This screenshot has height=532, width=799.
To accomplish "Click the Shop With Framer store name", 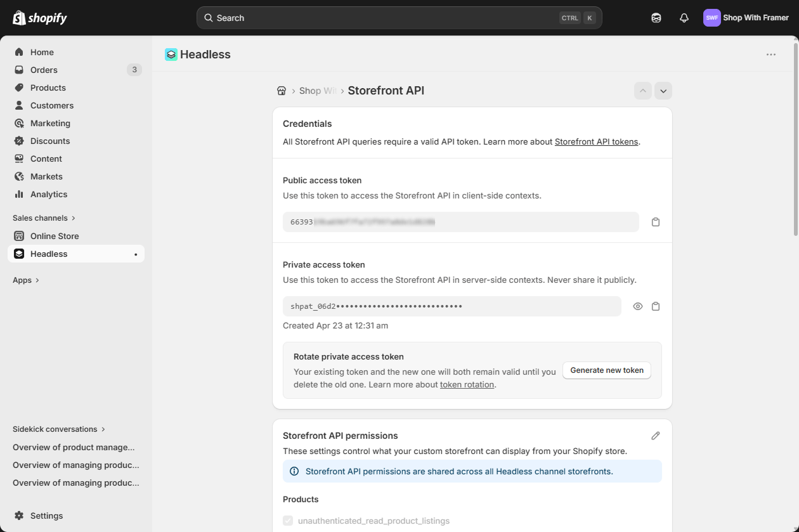I will click(x=756, y=18).
